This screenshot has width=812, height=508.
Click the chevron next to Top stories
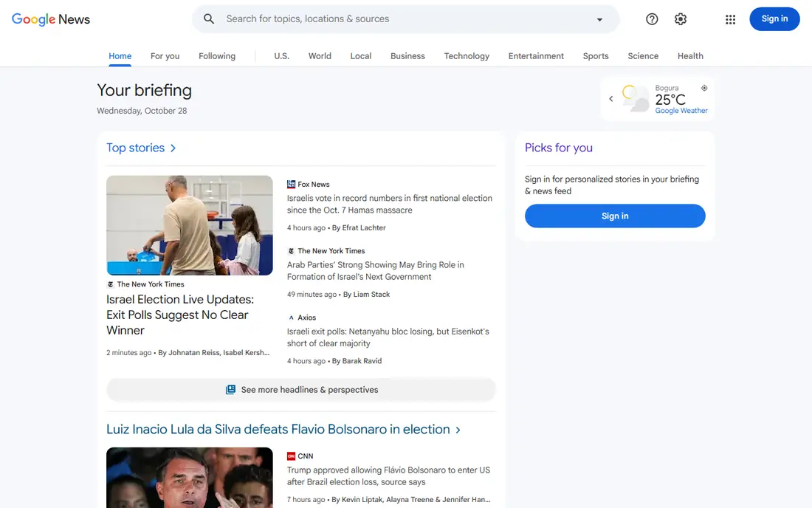pyautogui.click(x=173, y=148)
